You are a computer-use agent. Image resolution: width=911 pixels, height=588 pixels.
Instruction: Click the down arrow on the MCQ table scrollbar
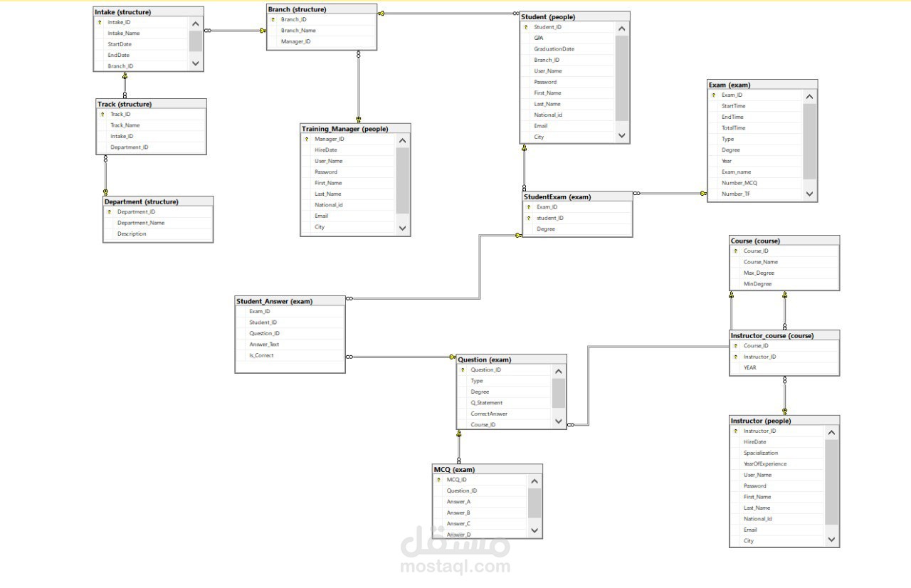coord(534,531)
